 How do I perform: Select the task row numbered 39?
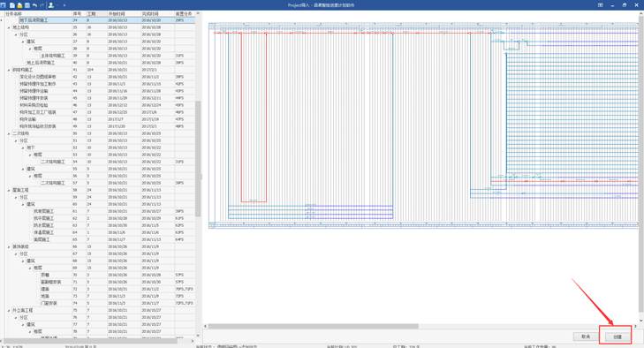click(100, 56)
